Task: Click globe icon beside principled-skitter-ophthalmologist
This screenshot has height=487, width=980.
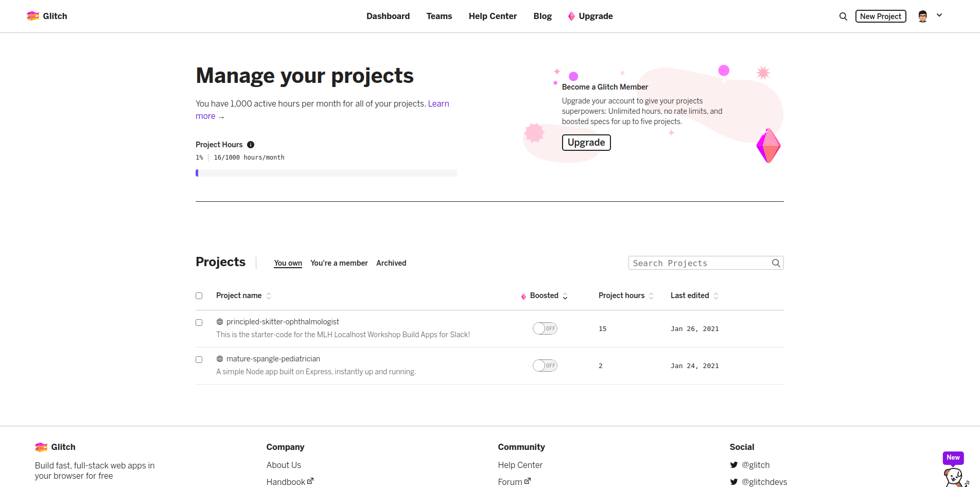Action: tap(220, 322)
